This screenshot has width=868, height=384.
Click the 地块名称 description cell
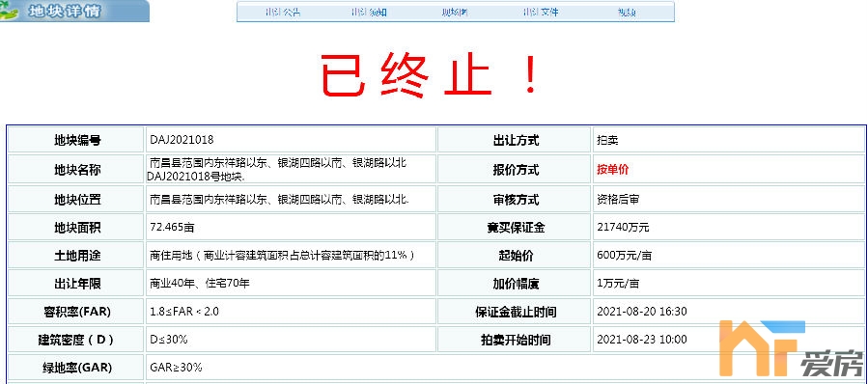point(291,169)
